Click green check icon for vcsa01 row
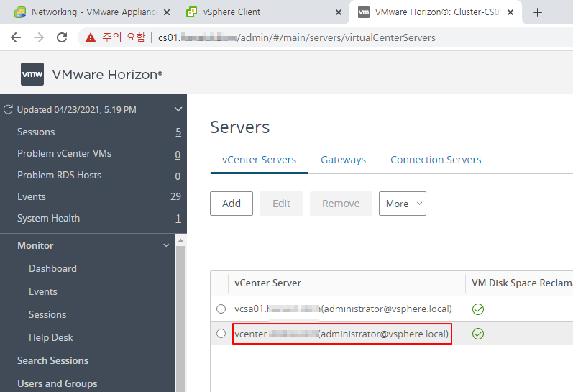 click(x=477, y=309)
